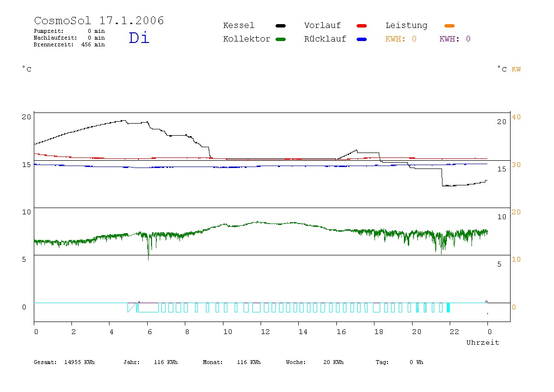Click the 'Woche:' label
Screen dimensions: 554x392
[x=296, y=362]
